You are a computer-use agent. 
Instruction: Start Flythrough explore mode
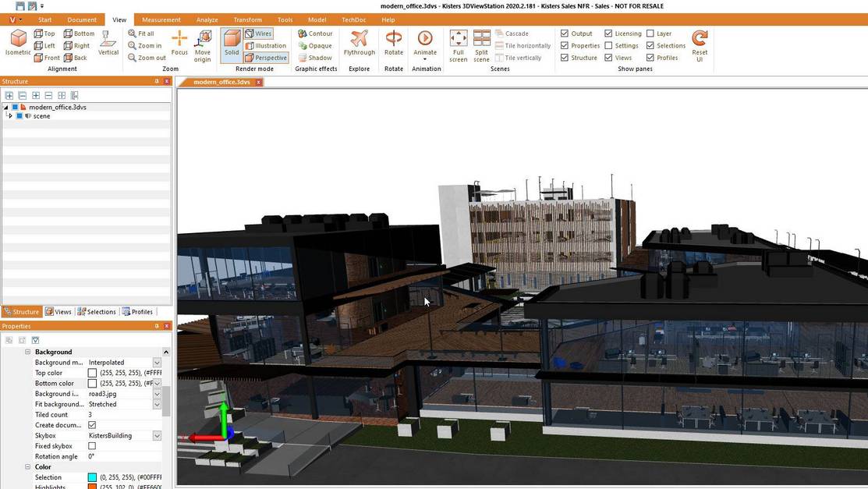(x=360, y=43)
